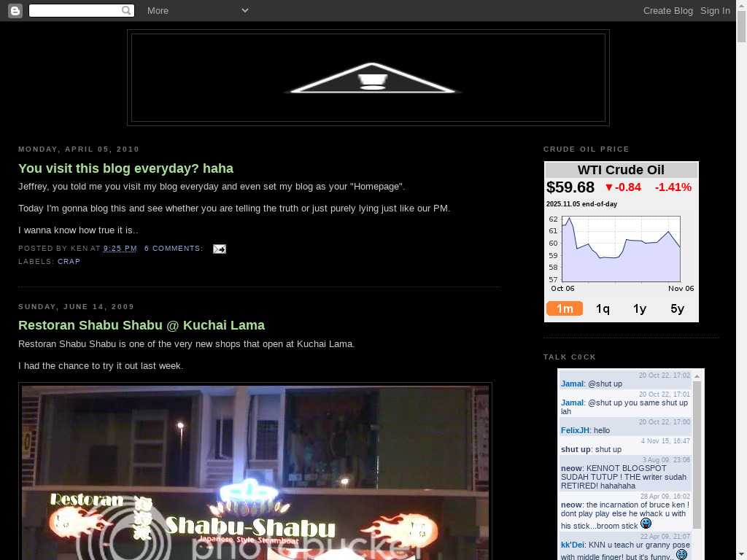Image resolution: width=747 pixels, height=560 pixels.
Task: Click the chat box scroll-up arrow
Action: [x=697, y=376]
